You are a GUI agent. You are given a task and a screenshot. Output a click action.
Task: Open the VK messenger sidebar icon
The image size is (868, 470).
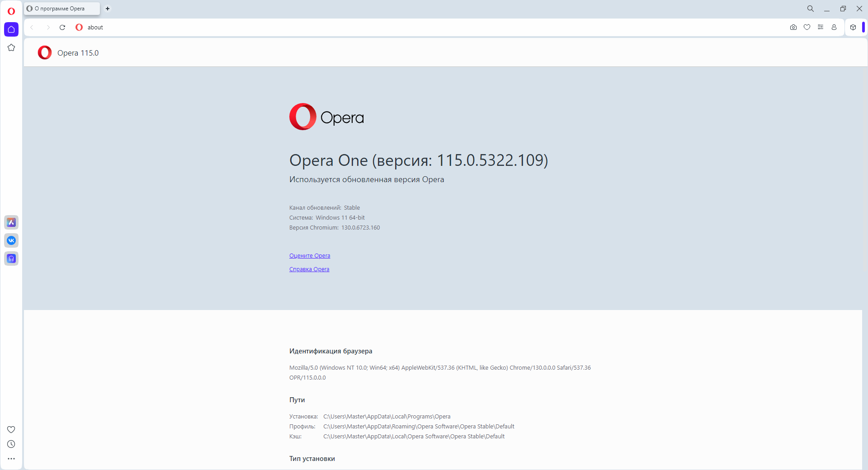[x=11, y=240]
